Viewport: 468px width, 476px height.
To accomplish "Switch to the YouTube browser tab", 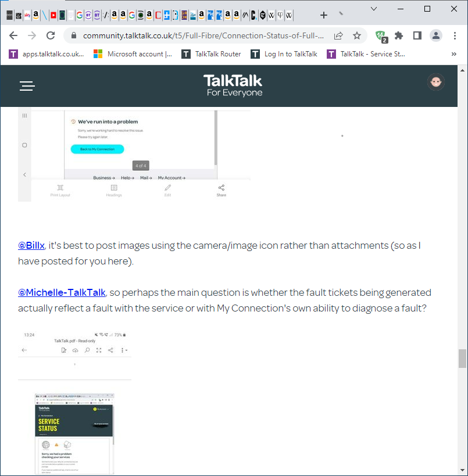I will tap(53, 15).
